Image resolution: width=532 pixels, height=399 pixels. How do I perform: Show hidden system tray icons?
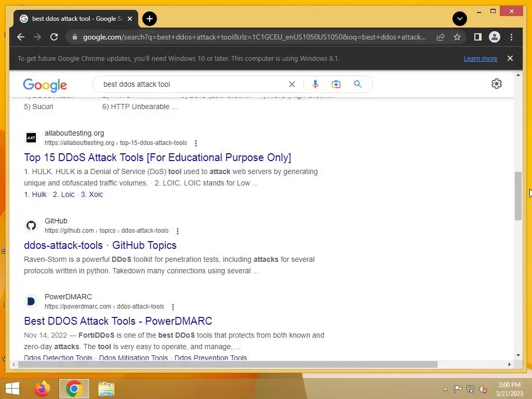point(445,389)
